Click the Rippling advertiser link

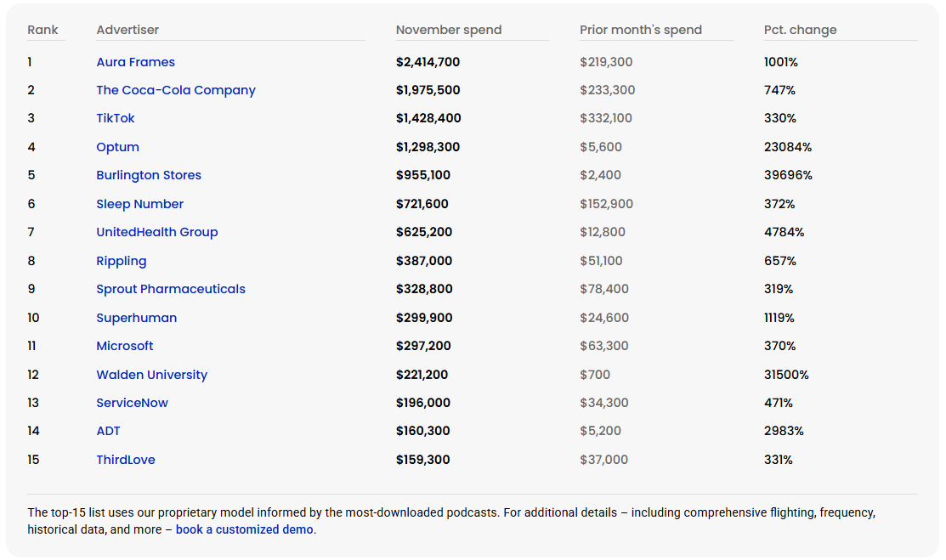121,261
